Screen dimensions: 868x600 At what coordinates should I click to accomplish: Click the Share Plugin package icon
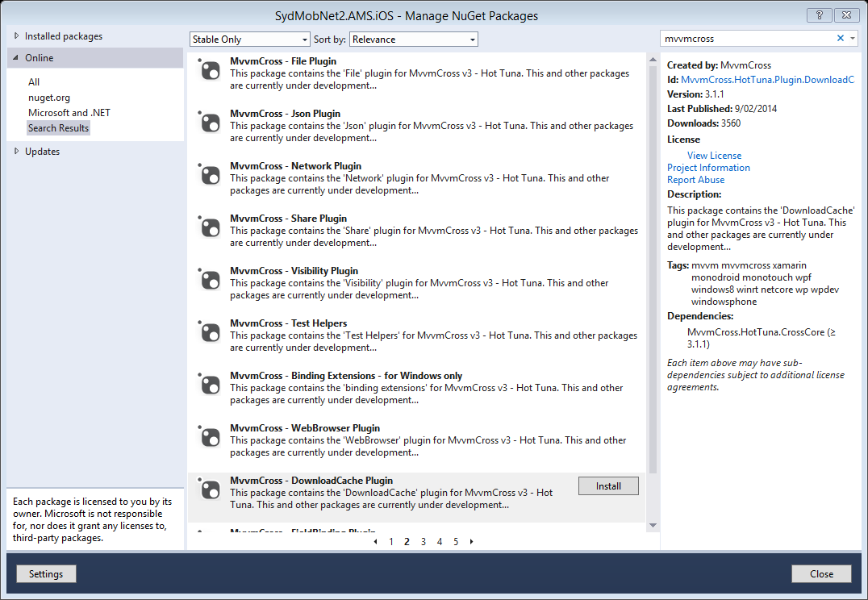pyautogui.click(x=209, y=227)
